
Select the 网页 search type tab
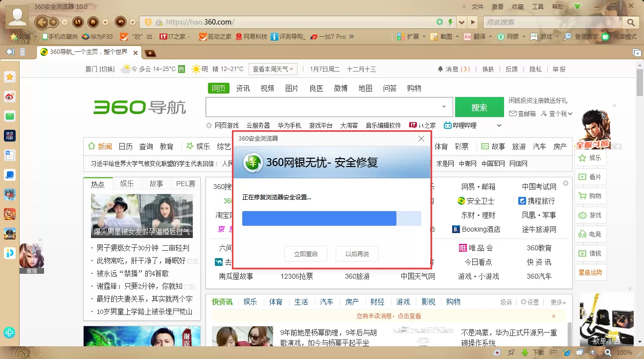click(x=218, y=88)
